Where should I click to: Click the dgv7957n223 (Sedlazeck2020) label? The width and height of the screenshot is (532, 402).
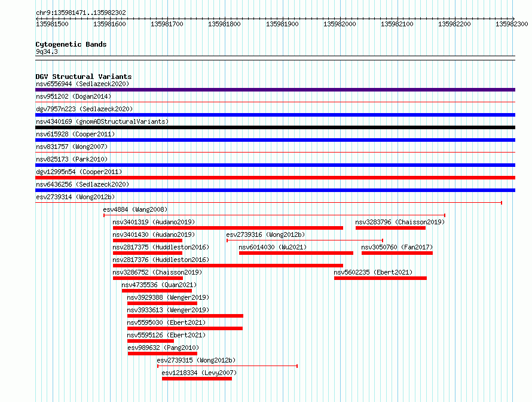[84, 109]
